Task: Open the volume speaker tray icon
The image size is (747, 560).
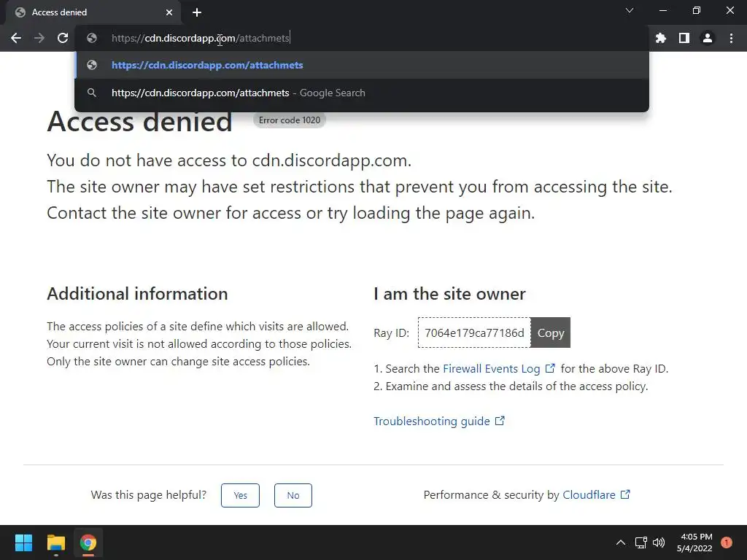Action: pyautogui.click(x=659, y=542)
